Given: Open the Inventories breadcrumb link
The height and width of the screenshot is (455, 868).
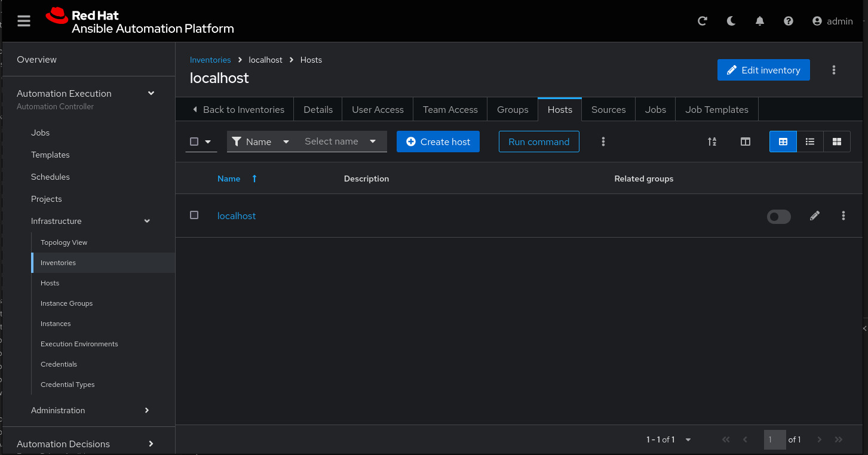Looking at the screenshot, I should 210,60.
